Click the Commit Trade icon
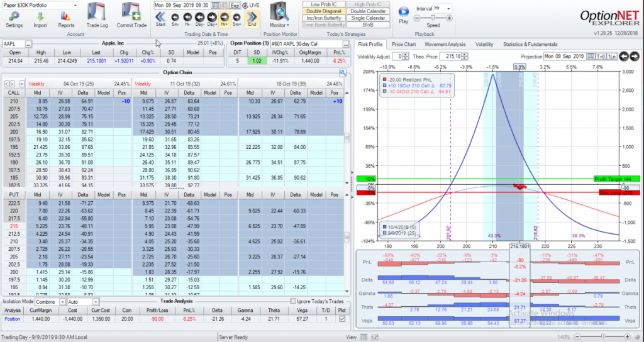The height and width of the screenshot is (342, 644). tap(131, 11)
